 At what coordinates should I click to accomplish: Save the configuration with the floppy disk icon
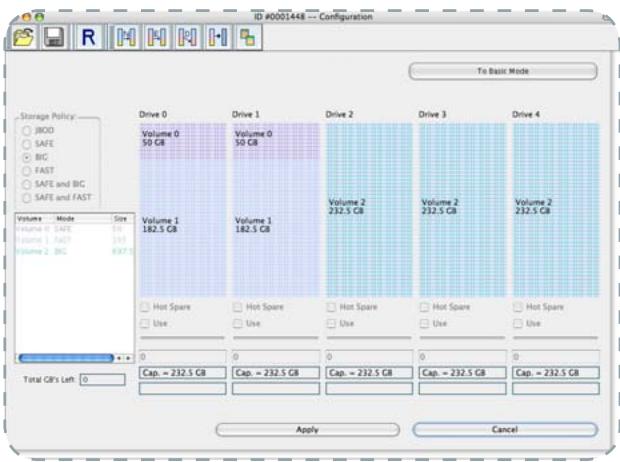(54, 37)
